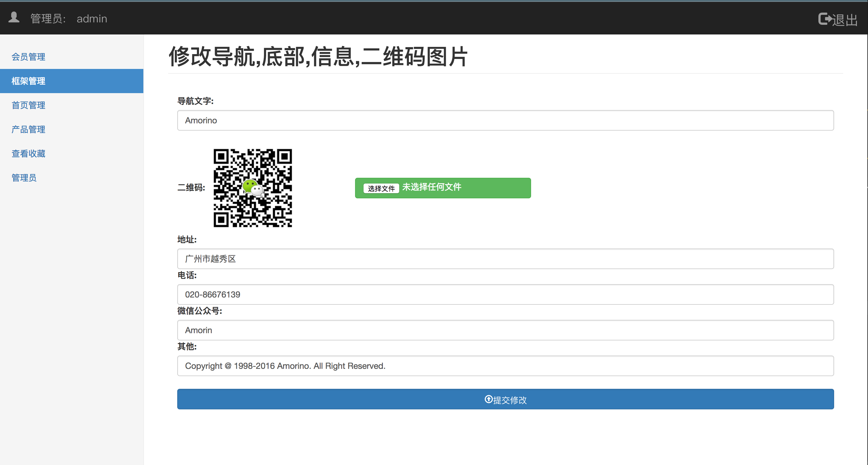View 查看收藏 in the sidebar

point(28,154)
